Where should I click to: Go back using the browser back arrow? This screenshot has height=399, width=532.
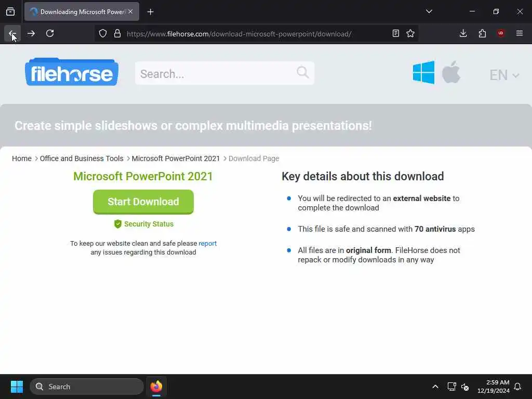pos(12,33)
